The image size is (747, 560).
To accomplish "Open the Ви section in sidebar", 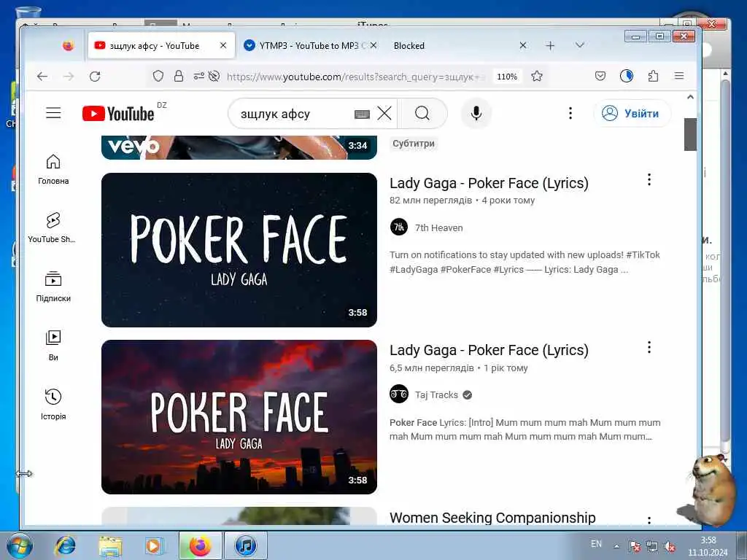I will [x=53, y=346].
